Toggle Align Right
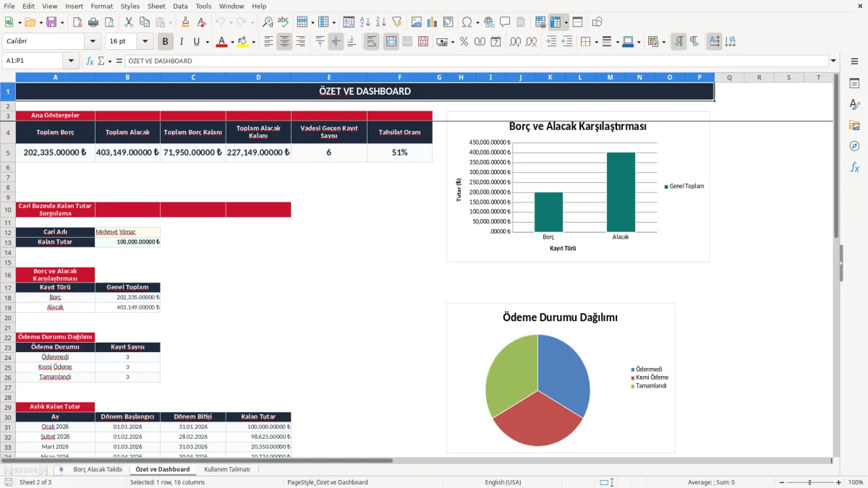The width and height of the screenshot is (868, 488). 300,42
